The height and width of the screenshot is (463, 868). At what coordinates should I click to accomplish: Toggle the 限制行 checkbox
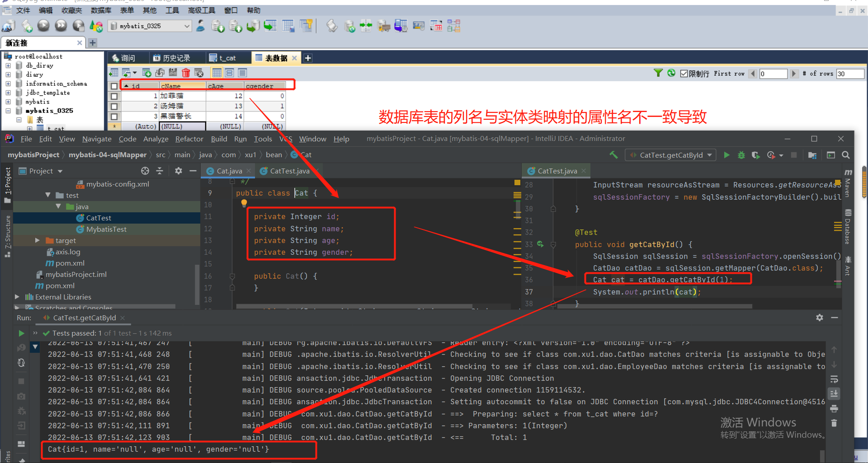(x=684, y=74)
